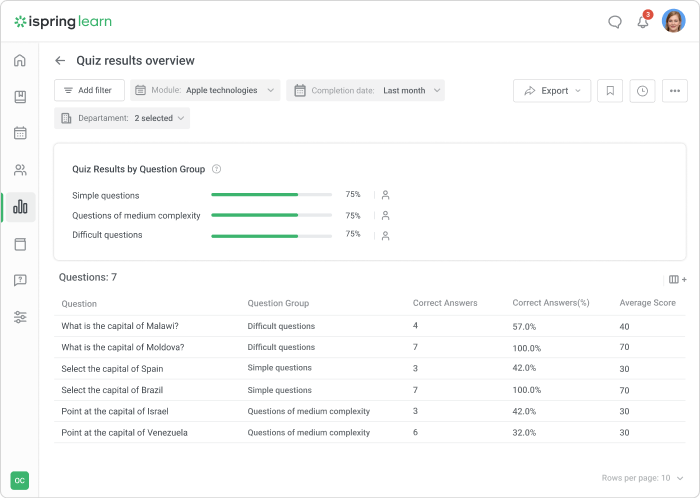Open the Users sidebar icon
Image resolution: width=700 pixels, height=498 pixels.
click(20, 170)
